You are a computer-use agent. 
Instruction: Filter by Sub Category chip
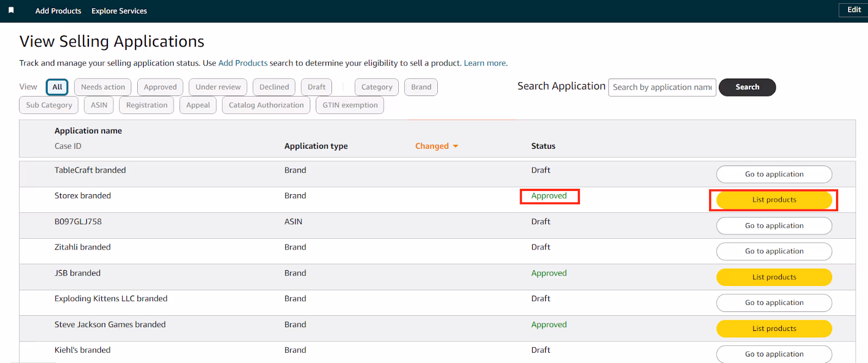pos(49,105)
